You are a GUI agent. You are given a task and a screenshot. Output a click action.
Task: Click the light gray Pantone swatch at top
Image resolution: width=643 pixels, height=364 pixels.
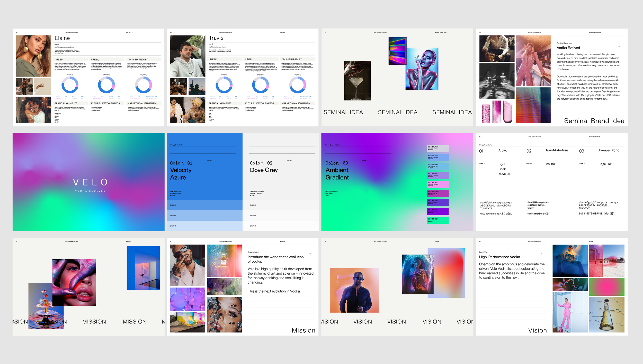click(x=438, y=148)
